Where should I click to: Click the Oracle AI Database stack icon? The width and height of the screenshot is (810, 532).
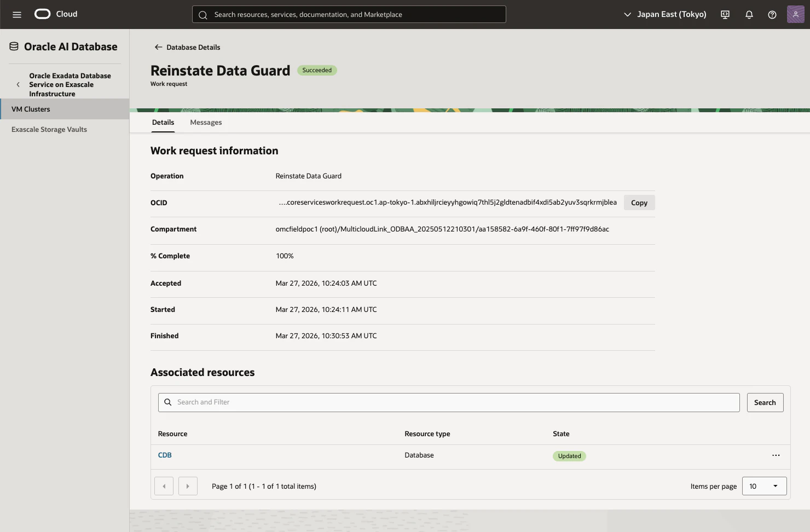point(14,47)
